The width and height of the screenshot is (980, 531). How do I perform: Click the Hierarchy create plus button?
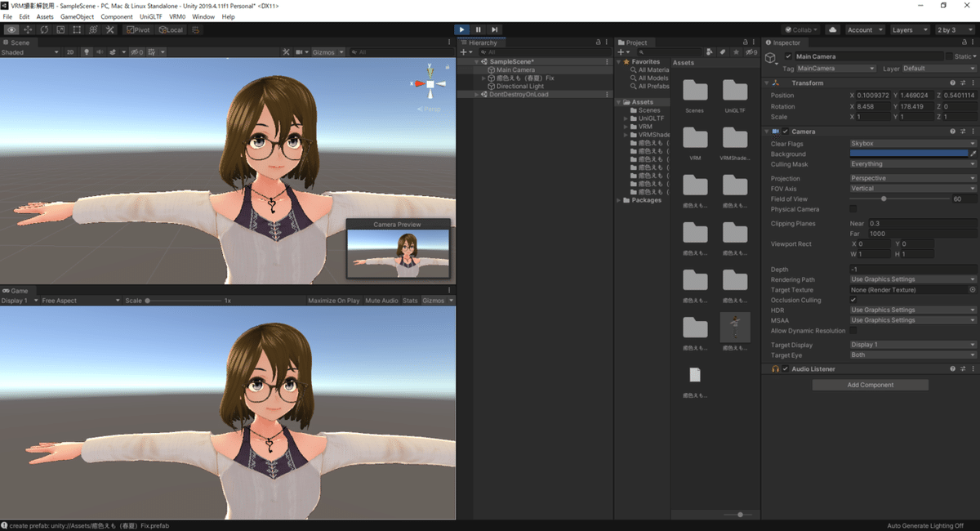tap(464, 52)
